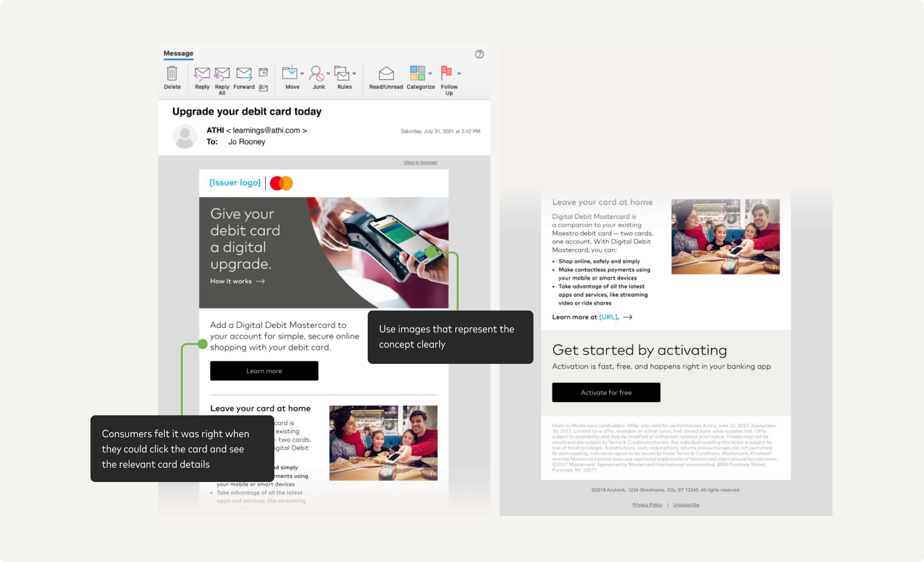Click the Delete trash icon

tap(172, 74)
